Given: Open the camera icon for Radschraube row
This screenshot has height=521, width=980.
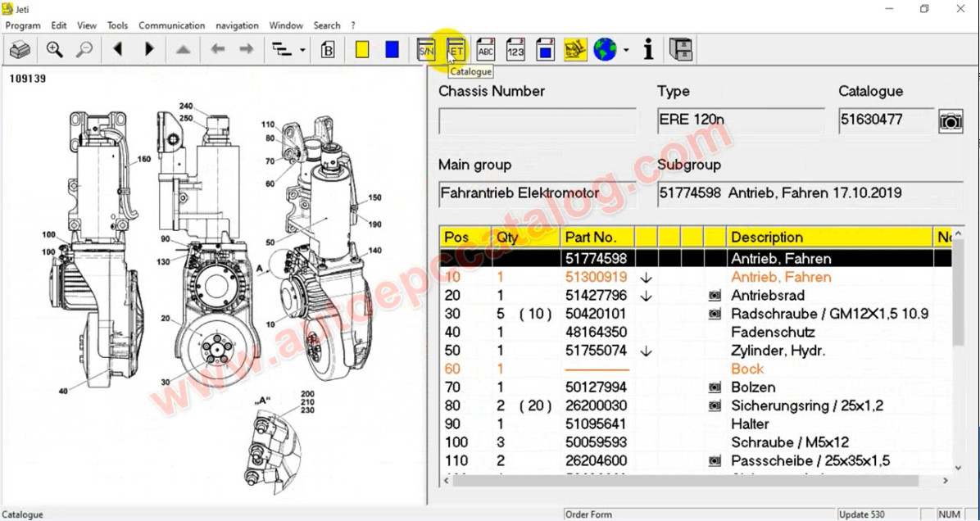Looking at the screenshot, I should tap(715, 315).
